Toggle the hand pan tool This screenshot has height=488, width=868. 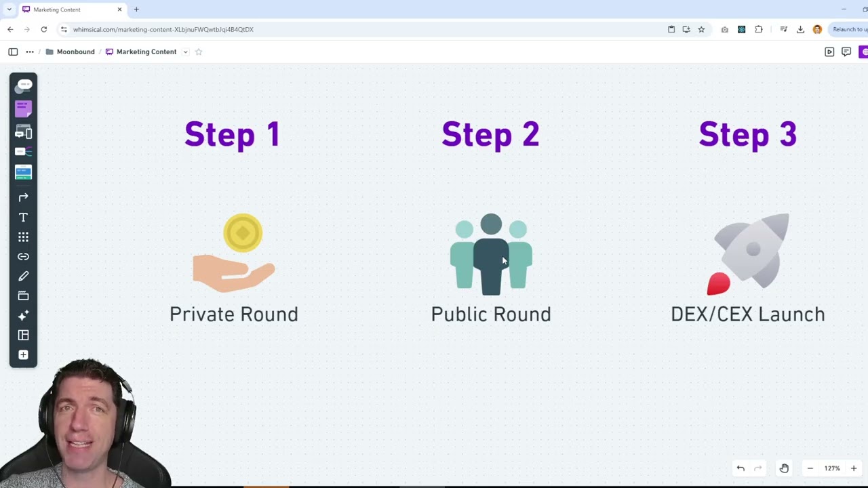click(x=784, y=468)
